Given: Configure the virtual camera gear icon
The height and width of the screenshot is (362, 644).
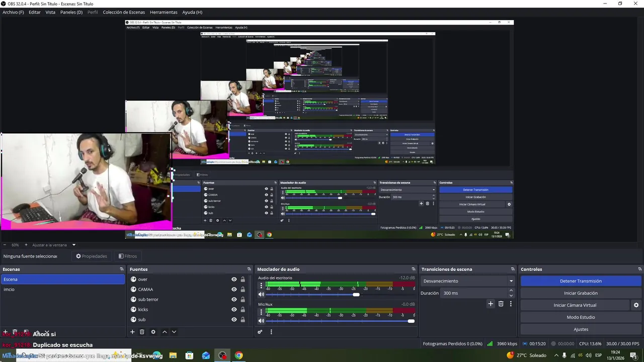Looking at the screenshot, I should (636, 305).
